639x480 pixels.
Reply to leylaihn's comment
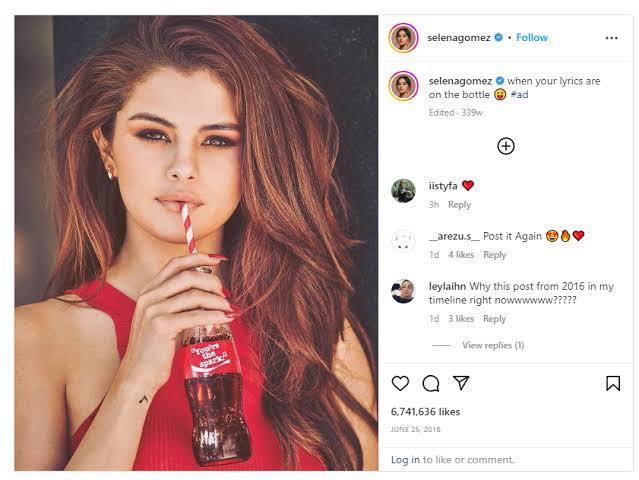(494, 319)
